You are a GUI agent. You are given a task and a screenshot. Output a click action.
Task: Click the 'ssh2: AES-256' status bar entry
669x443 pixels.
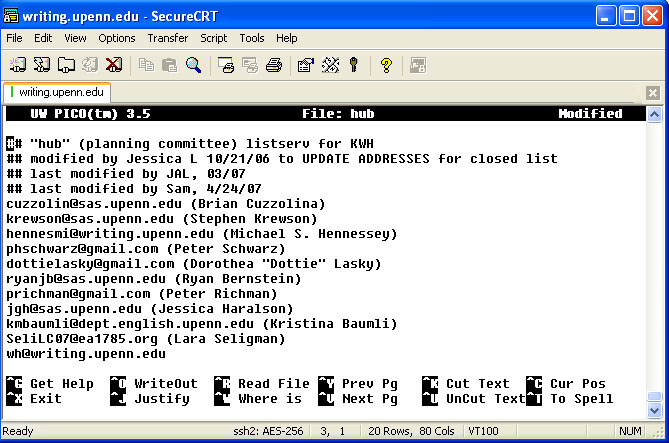tap(268, 431)
